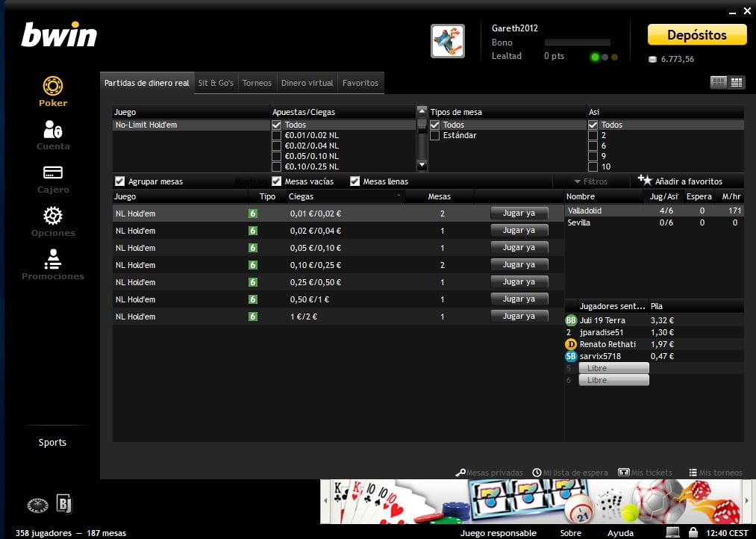Click the green 6 icon for 0,01 €/0,02 €
The image size is (756, 539).
coord(253,214)
